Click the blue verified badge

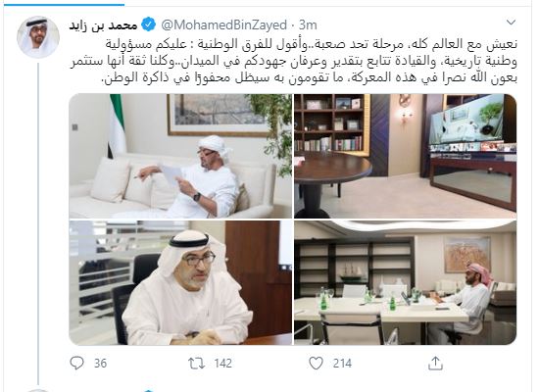click(x=149, y=24)
